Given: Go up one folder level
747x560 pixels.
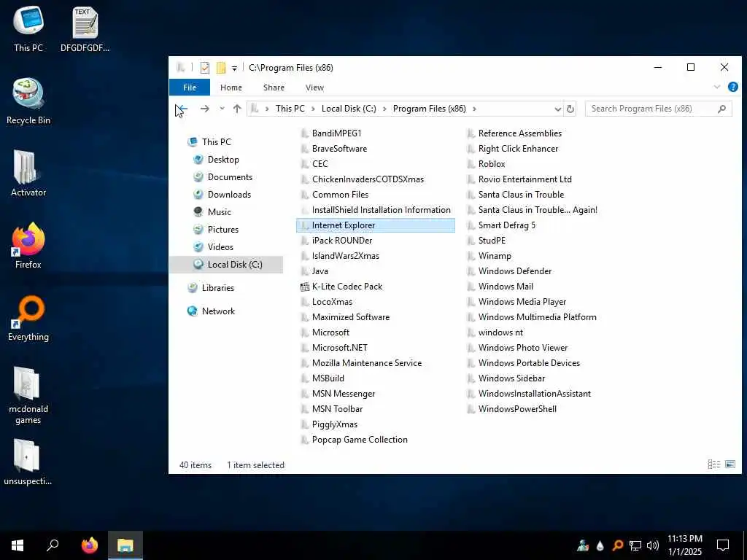Looking at the screenshot, I should click(237, 109).
